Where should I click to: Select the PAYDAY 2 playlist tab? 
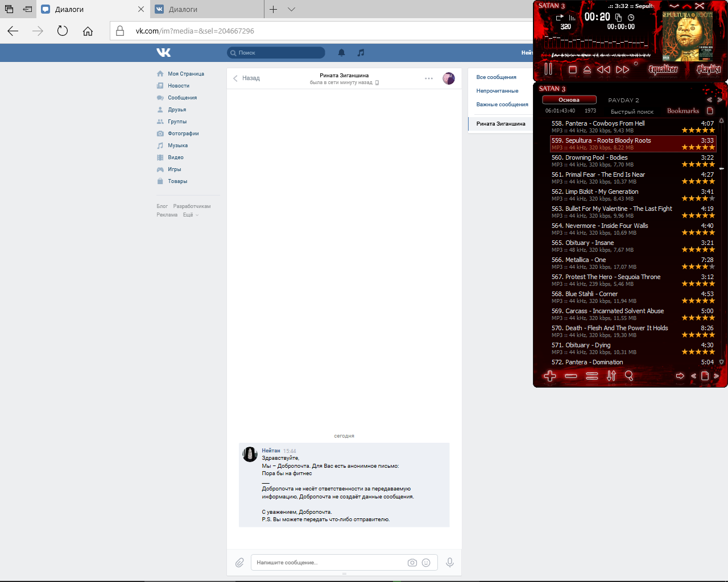click(623, 100)
